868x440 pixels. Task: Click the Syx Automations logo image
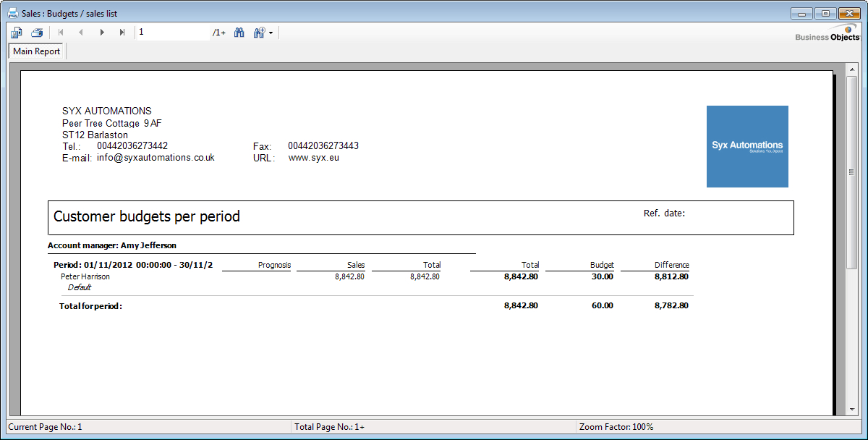point(747,146)
